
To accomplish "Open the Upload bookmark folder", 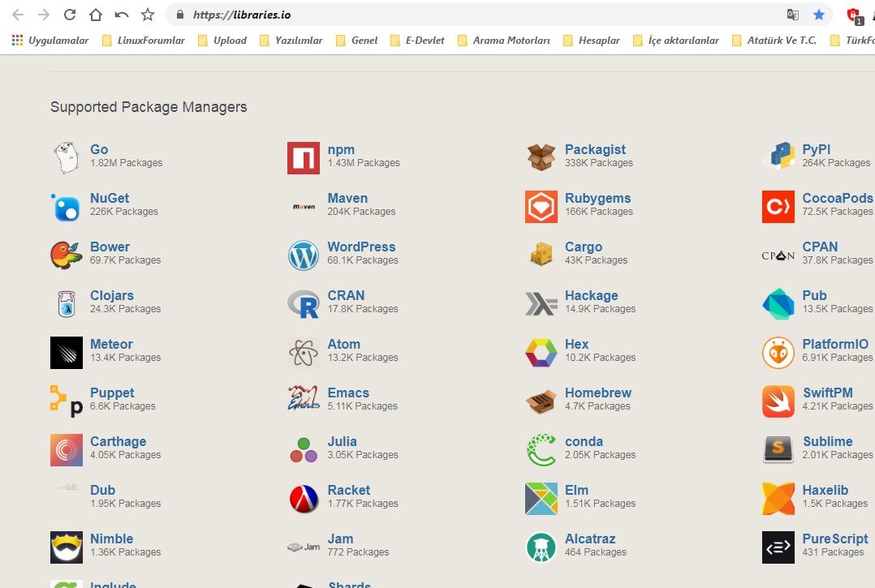I will click(x=222, y=40).
